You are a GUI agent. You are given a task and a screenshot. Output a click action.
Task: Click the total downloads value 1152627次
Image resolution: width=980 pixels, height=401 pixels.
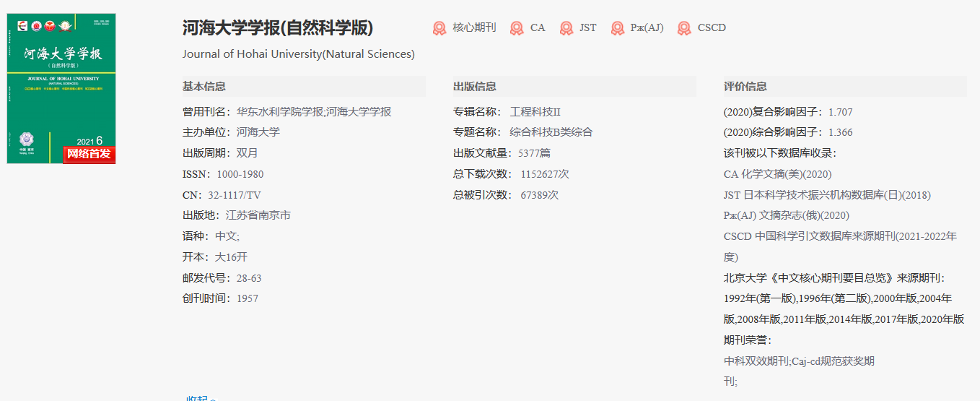(x=545, y=174)
